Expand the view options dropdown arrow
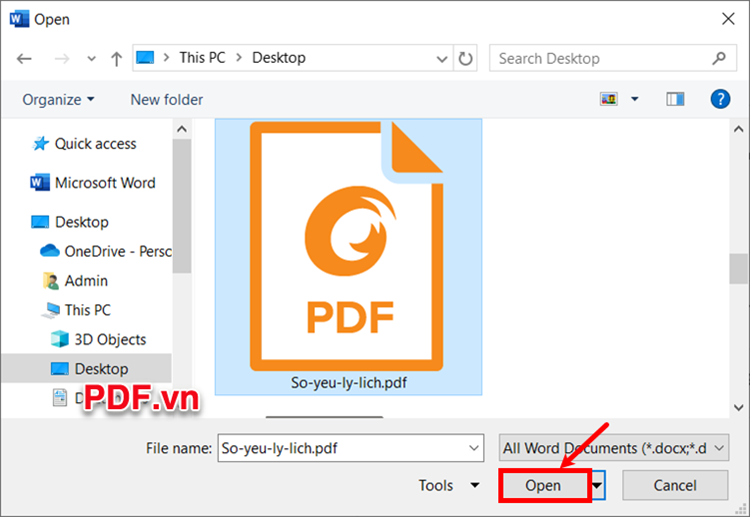The width and height of the screenshot is (750, 517). tap(635, 99)
